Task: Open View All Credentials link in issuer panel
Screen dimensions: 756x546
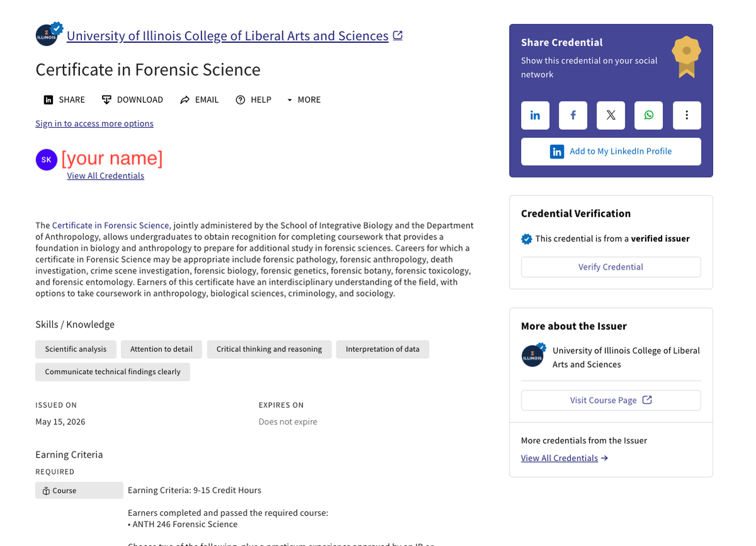Action: (564, 458)
